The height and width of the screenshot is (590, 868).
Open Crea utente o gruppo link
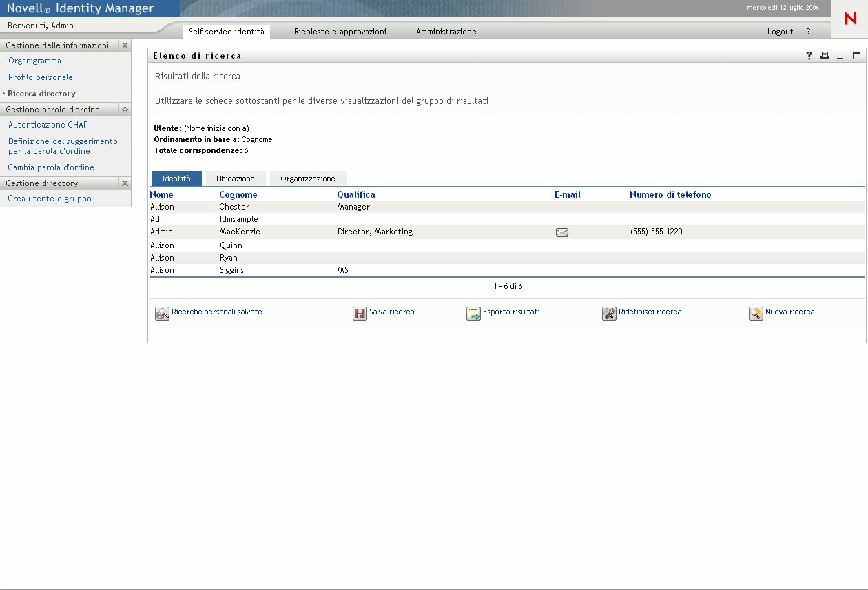point(50,199)
